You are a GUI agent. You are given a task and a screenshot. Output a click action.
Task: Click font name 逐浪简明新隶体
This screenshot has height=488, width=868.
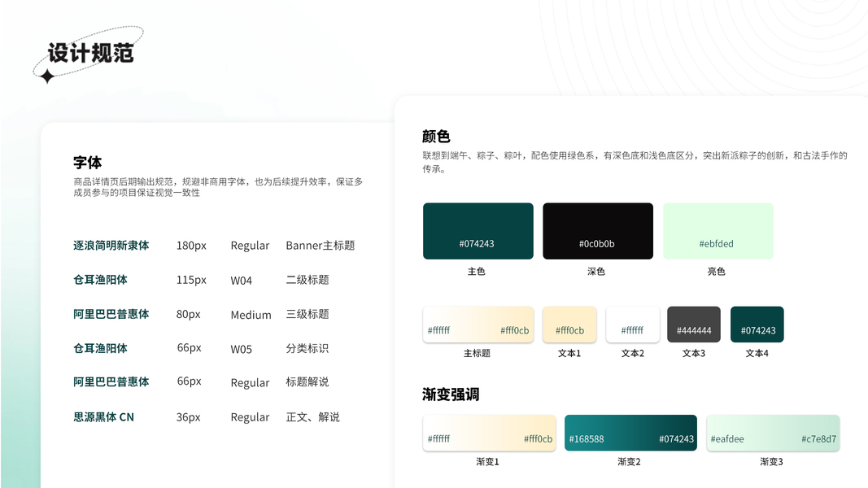[x=111, y=245]
